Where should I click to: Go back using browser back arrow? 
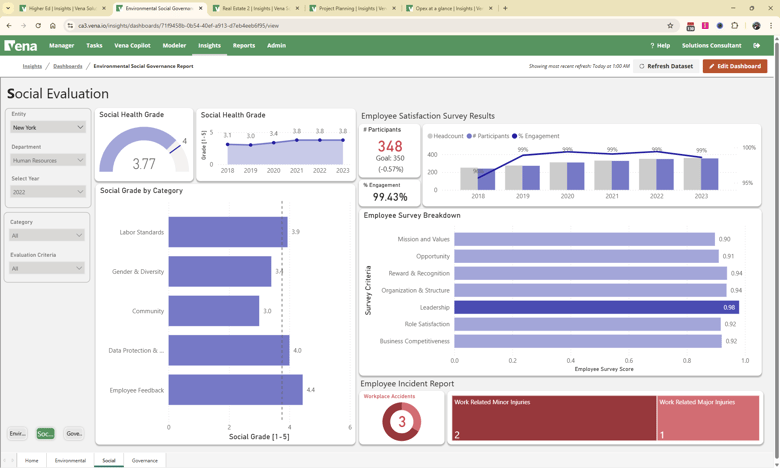(9, 26)
